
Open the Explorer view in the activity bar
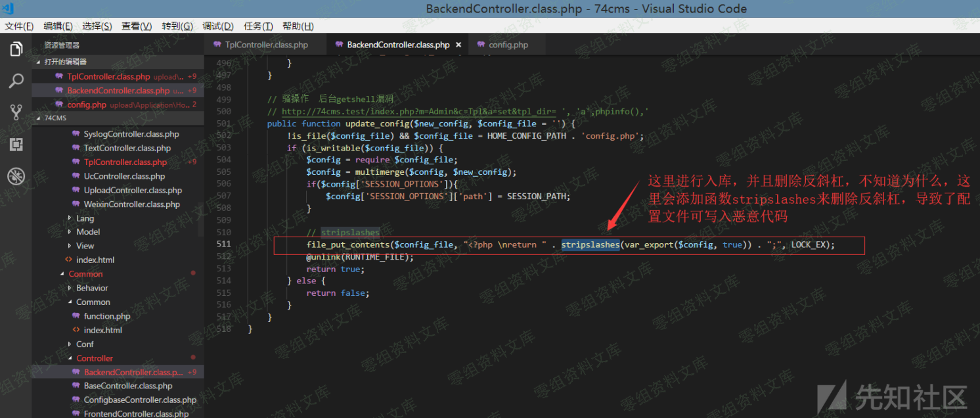(16, 47)
